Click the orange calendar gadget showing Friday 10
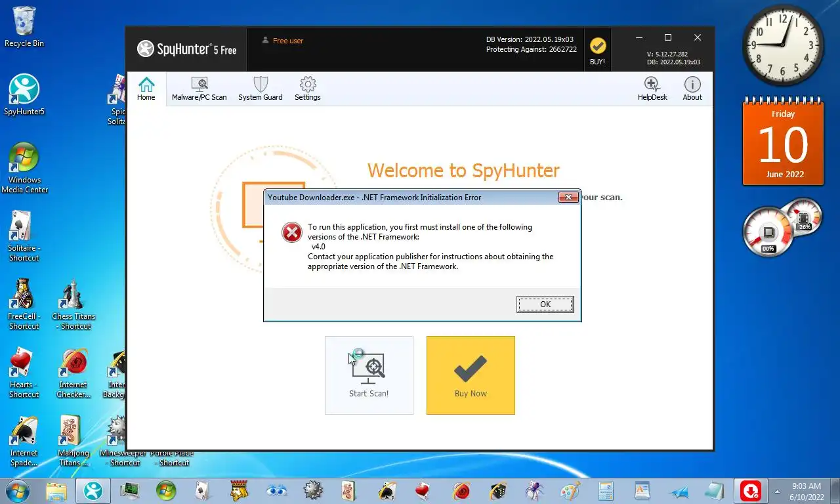 (x=783, y=142)
